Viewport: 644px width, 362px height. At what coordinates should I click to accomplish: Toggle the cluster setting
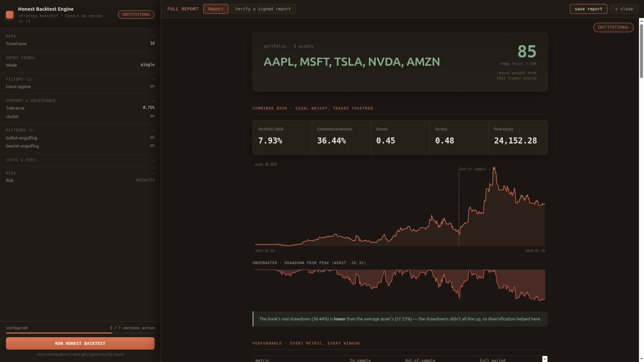[x=152, y=116]
